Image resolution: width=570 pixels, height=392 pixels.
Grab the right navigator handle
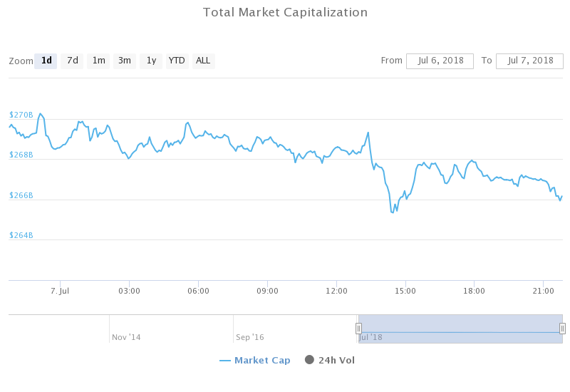[562, 329]
